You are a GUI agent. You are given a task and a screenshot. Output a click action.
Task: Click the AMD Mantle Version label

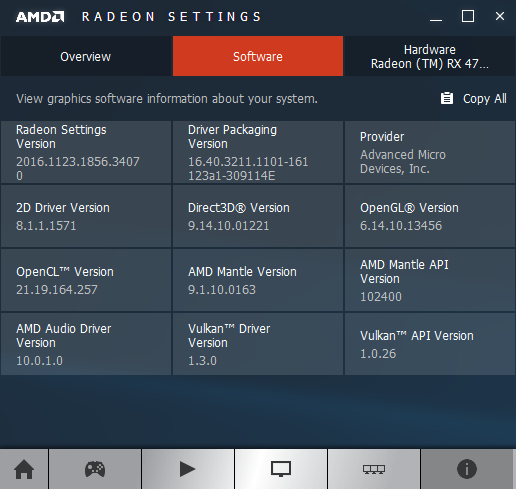click(242, 272)
